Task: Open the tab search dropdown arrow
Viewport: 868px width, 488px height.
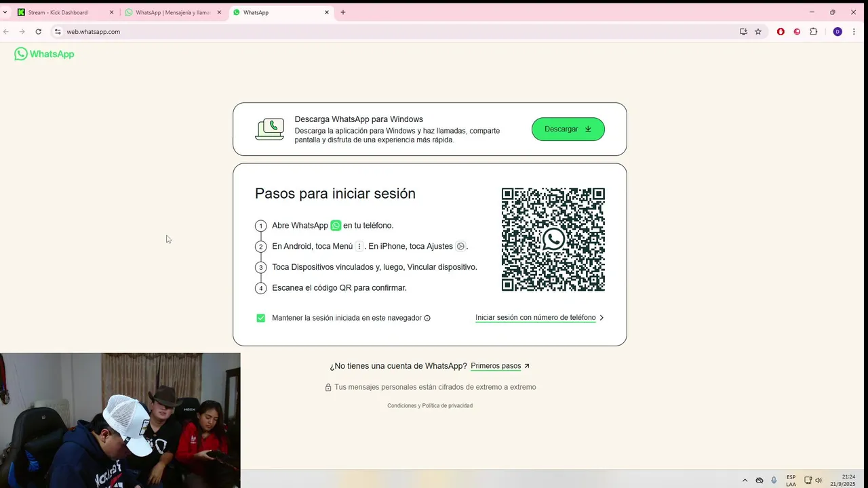Action: (x=5, y=12)
